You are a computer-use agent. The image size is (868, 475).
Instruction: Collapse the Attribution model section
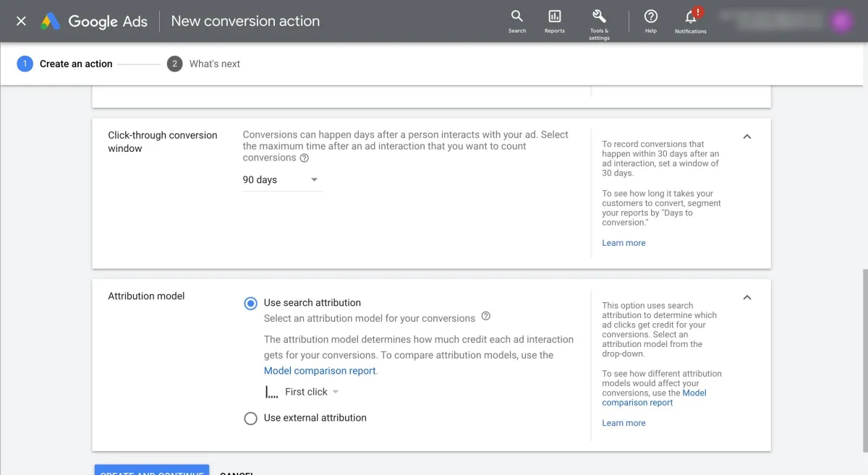747,297
